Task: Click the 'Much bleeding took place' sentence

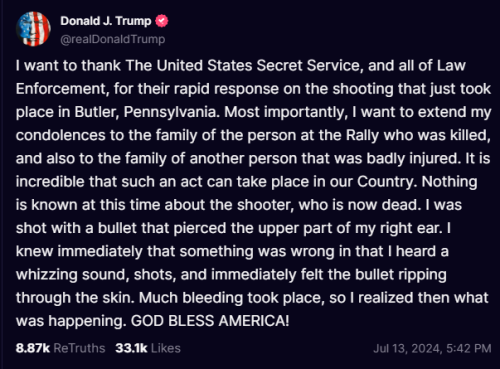Action: pyautogui.click(x=232, y=298)
